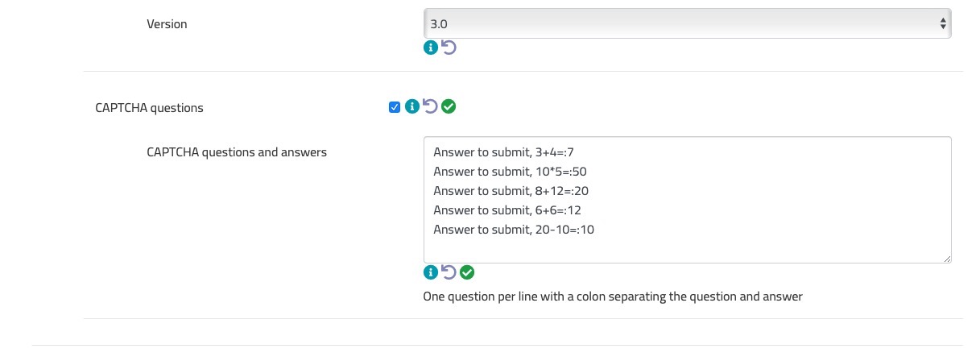Toggle the CAPTCHA questions checkbox
Viewport: 980px width, 361px height.
(395, 107)
